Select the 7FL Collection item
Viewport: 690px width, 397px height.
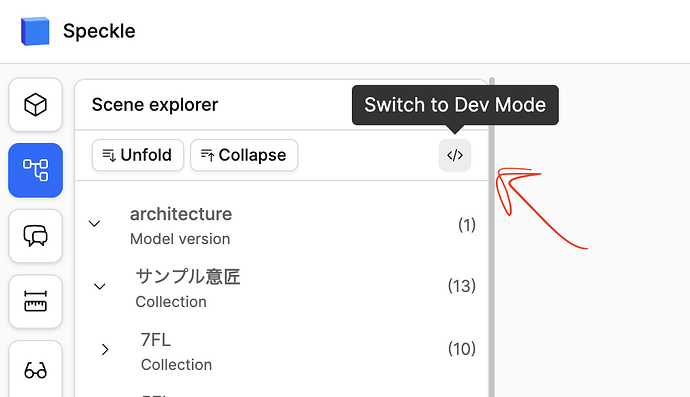click(282, 351)
